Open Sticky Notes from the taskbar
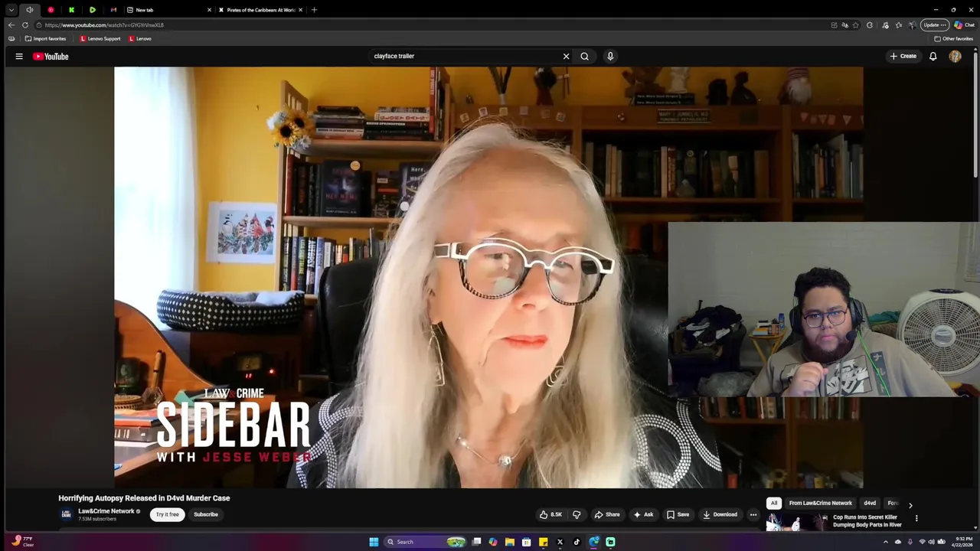 pos(543,542)
